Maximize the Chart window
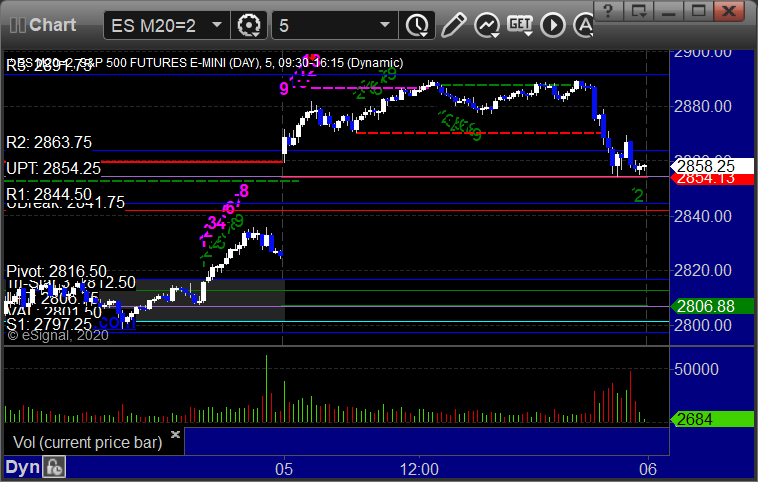Screen dimensions: 758x482 pyautogui.click(x=698, y=11)
